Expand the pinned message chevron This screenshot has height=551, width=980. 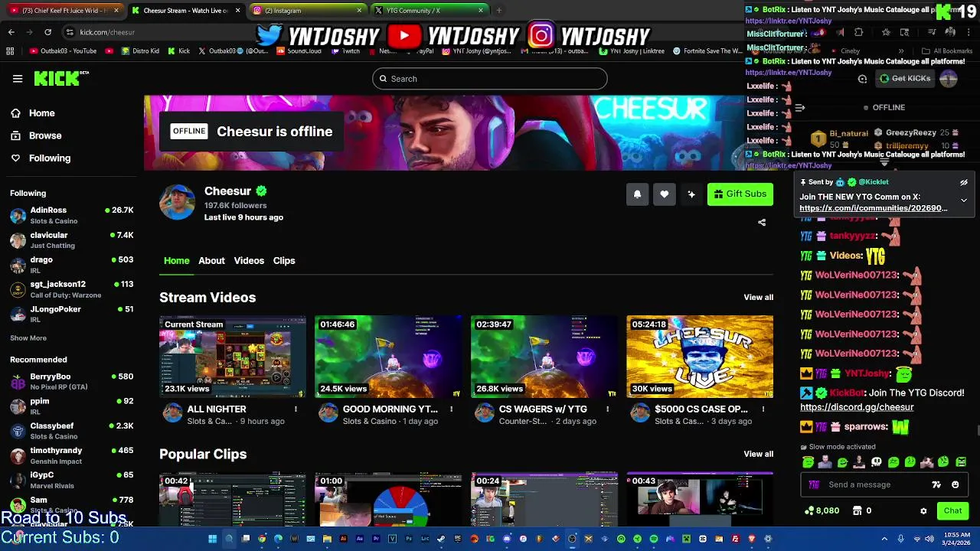964,201
